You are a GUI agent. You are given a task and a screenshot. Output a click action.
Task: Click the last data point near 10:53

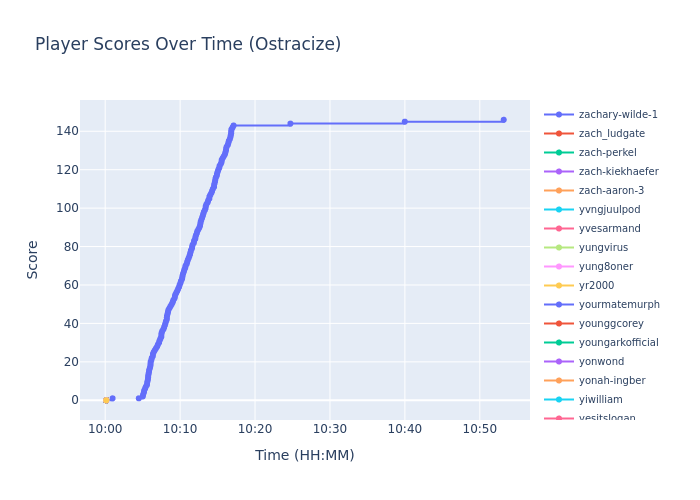503,120
